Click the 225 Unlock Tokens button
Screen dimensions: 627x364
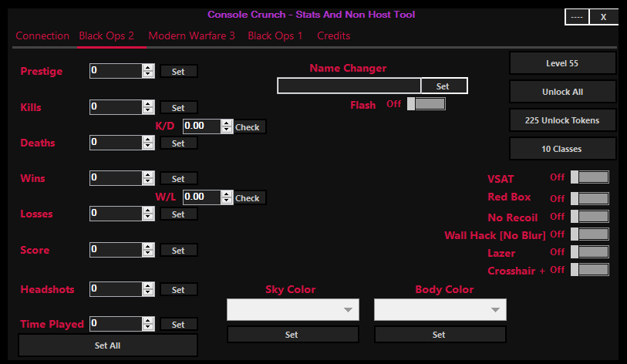(562, 120)
